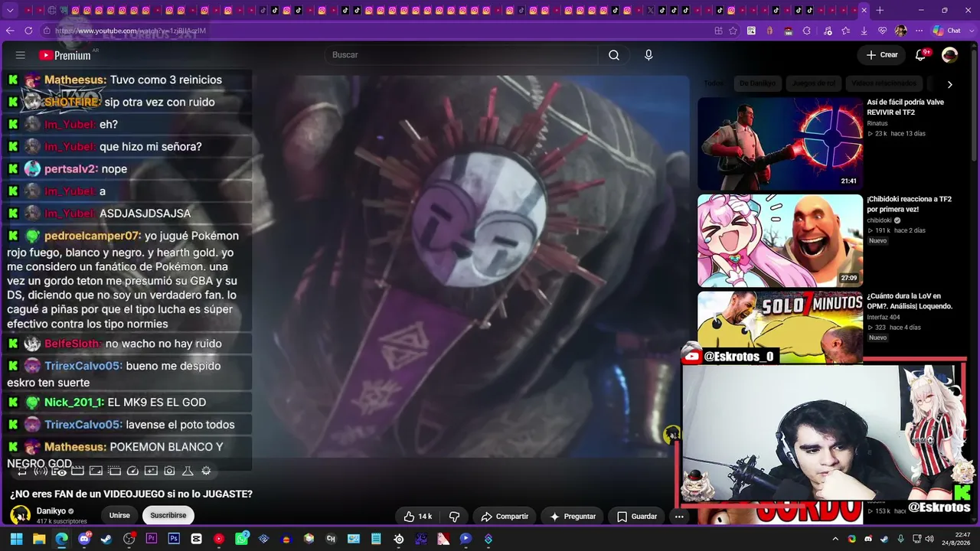The height and width of the screenshot is (551, 980).
Task: Open File Explorer from the taskbar
Action: (x=39, y=539)
